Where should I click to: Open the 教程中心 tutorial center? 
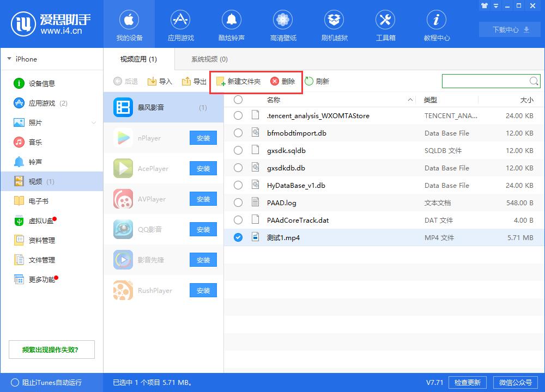click(x=437, y=24)
